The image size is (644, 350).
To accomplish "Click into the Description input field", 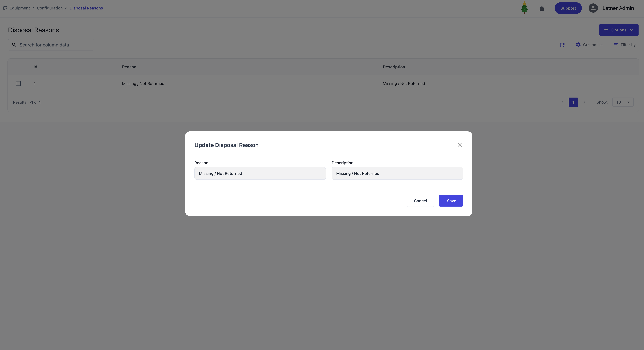I will click(x=397, y=173).
